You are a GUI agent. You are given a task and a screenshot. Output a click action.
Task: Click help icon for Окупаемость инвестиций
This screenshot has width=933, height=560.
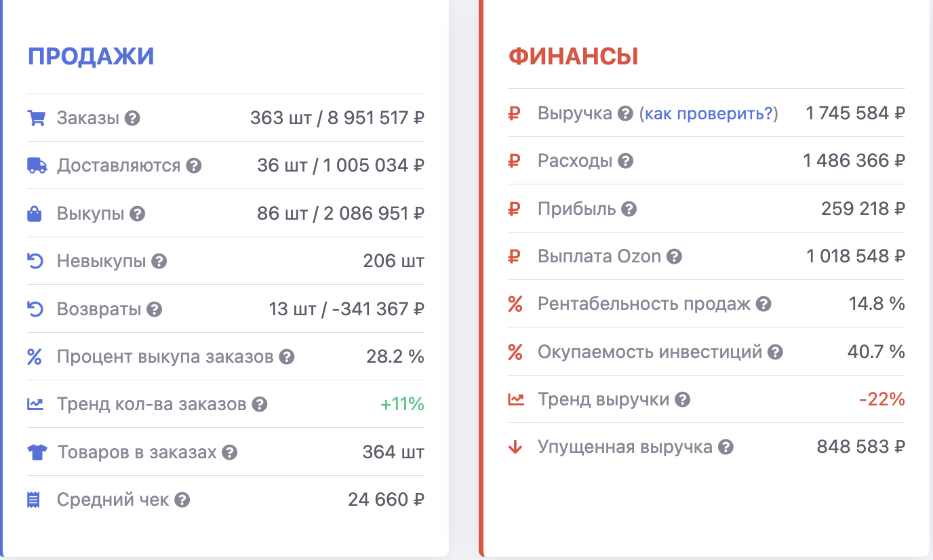click(x=775, y=353)
